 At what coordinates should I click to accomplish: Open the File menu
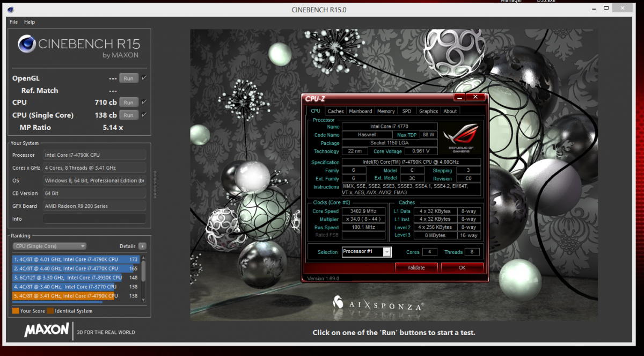(14, 22)
